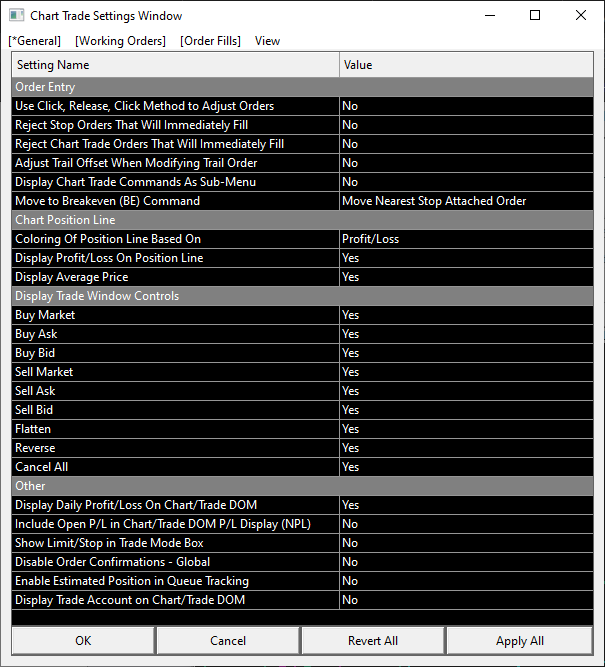Open the View menu

click(267, 41)
